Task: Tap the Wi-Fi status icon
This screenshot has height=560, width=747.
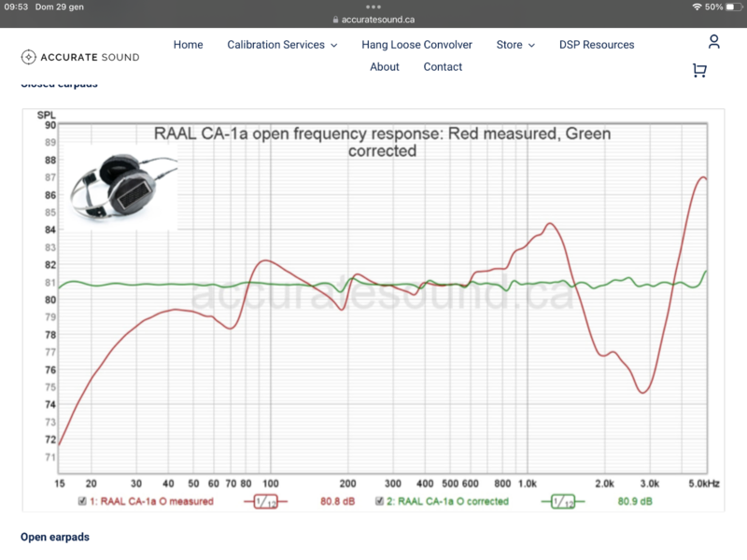Action: click(x=696, y=7)
